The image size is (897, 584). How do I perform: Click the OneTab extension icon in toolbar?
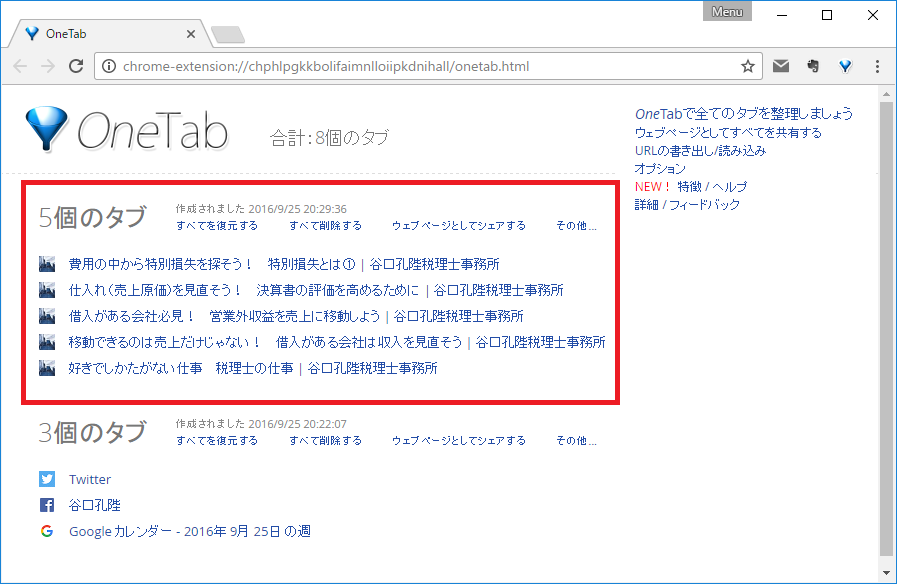pos(846,66)
